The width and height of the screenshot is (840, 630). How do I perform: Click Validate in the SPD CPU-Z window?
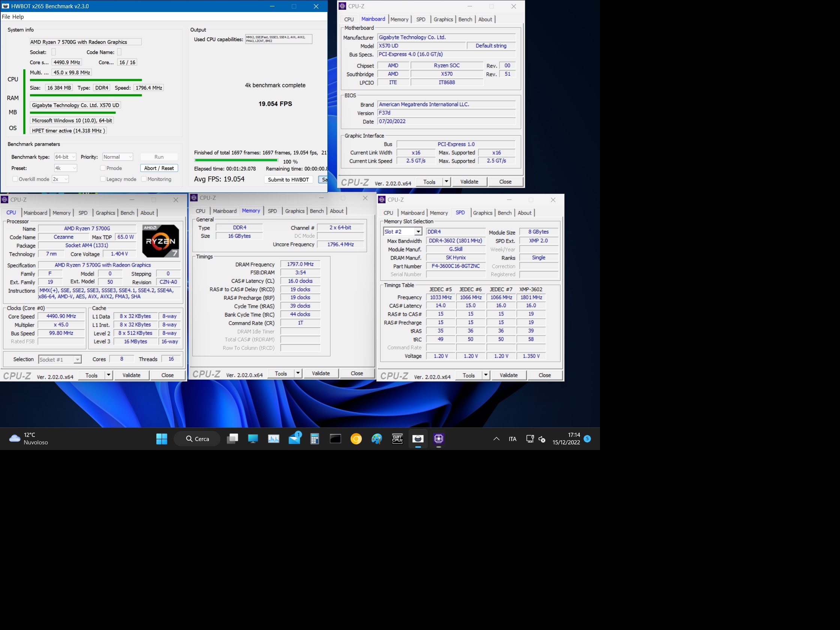[508, 375]
